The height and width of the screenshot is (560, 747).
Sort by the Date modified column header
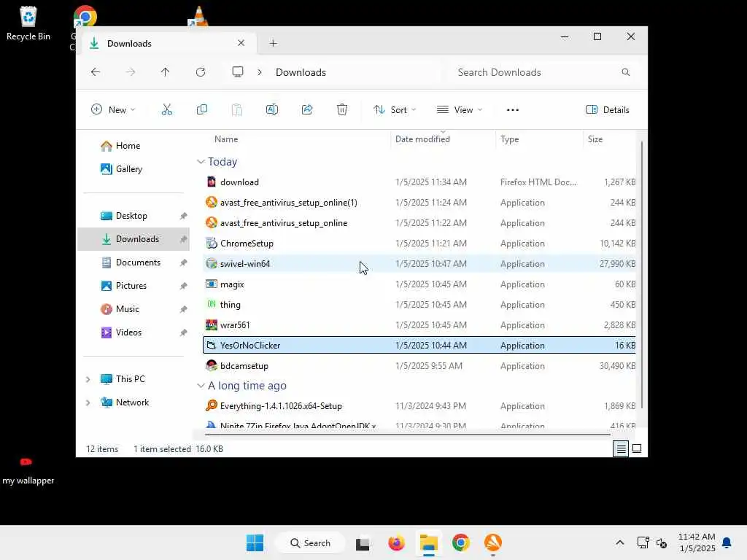(x=422, y=139)
